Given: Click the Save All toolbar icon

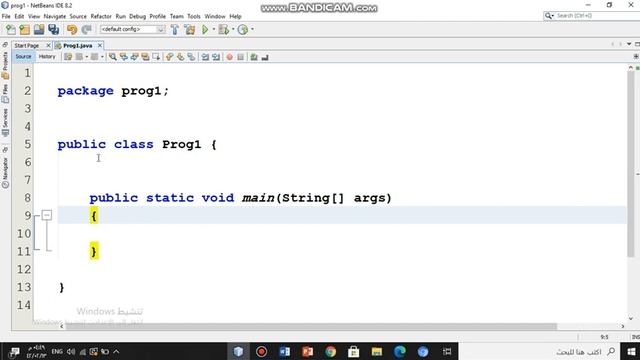Looking at the screenshot, I should click(53, 29).
